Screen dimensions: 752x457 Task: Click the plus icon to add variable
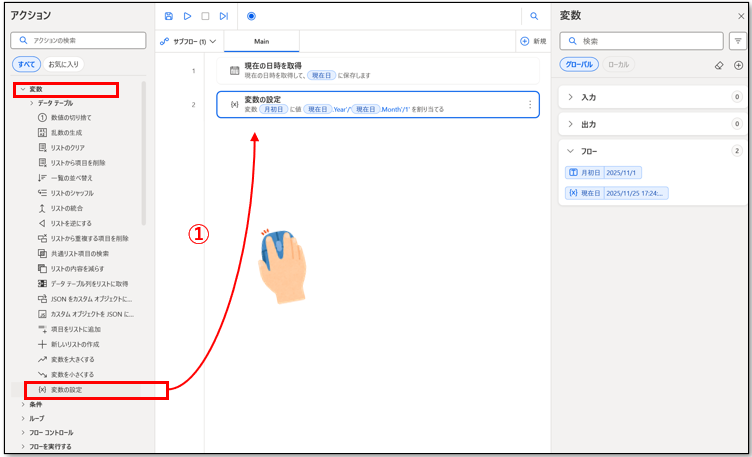738,65
